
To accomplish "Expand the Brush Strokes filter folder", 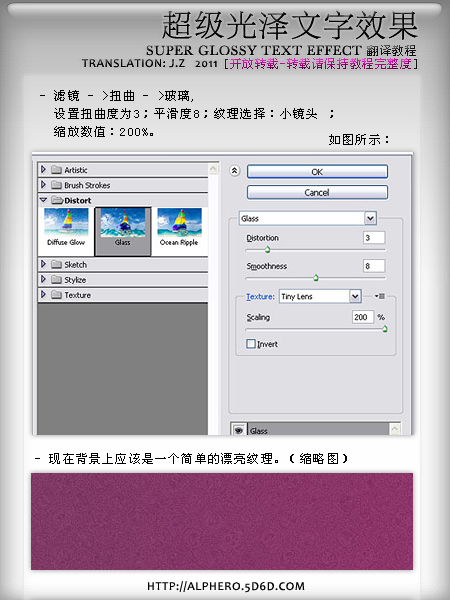I will point(43,185).
